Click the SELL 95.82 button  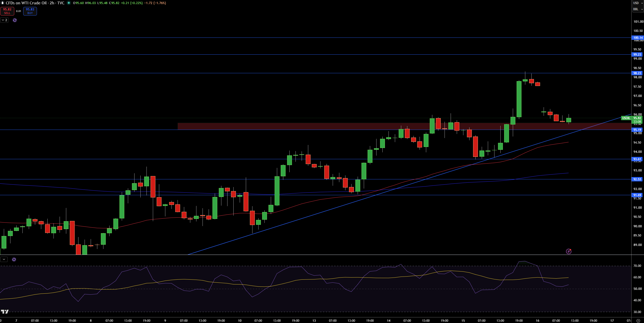[x=7, y=11]
